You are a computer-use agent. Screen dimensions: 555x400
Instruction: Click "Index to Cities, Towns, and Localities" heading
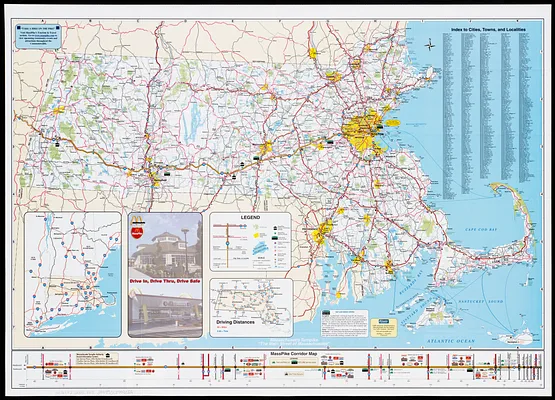(488, 30)
